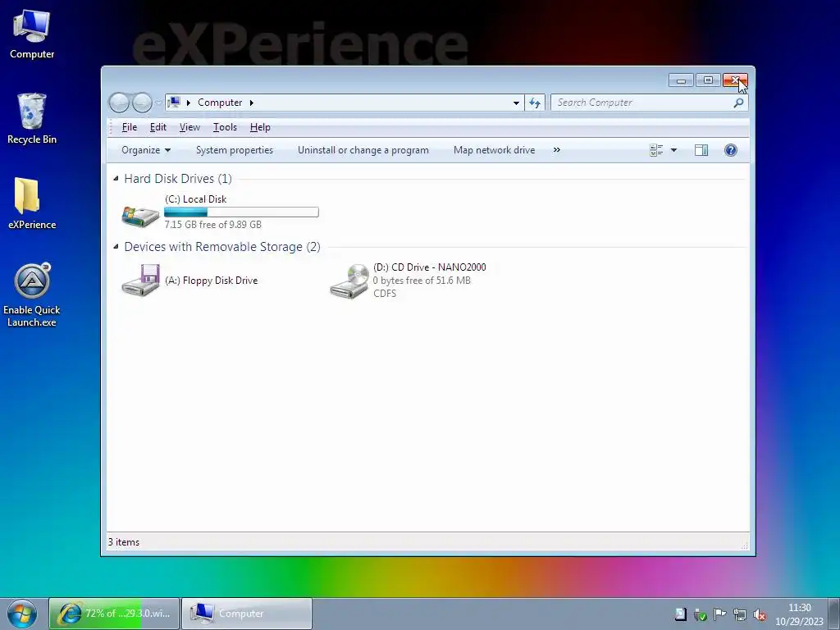The width and height of the screenshot is (840, 630).
Task: Open the Tools menu
Action: [225, 127]
